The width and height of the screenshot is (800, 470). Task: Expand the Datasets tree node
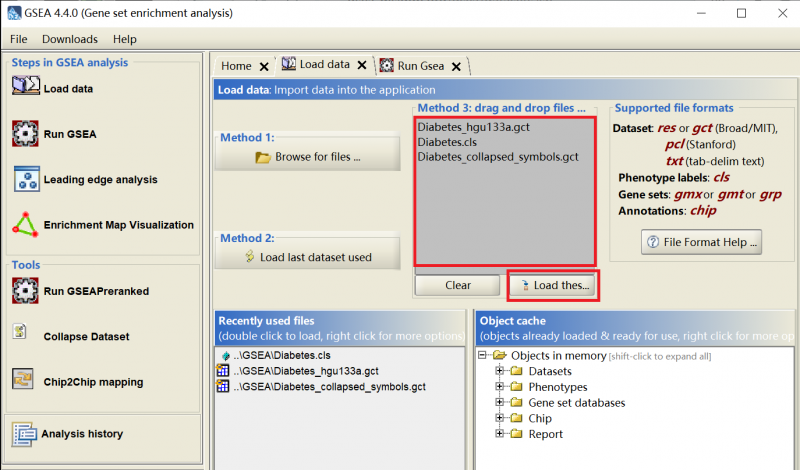pyautogui.click(x=500, y=372)
